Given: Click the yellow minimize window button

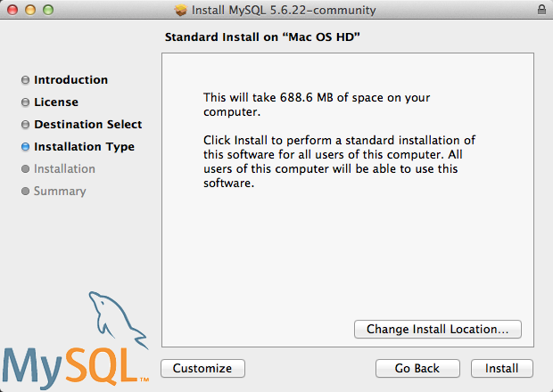Looking at the screenshot, I should (30, 10).
